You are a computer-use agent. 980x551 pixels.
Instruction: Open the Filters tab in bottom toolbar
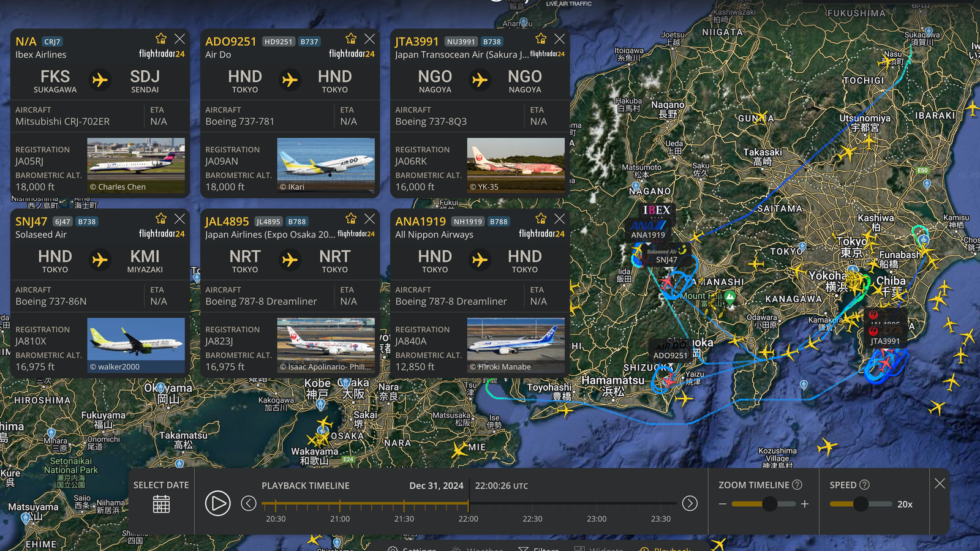tap(539, 548)
